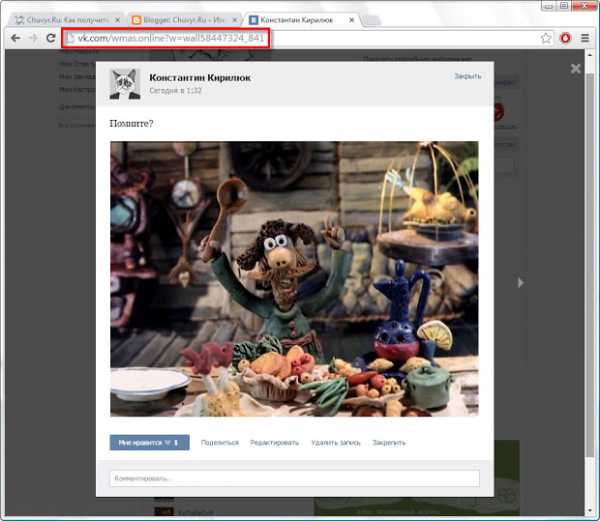Close the Blogger tab
This screenshot has height=521, width=600.
[235, 20]
